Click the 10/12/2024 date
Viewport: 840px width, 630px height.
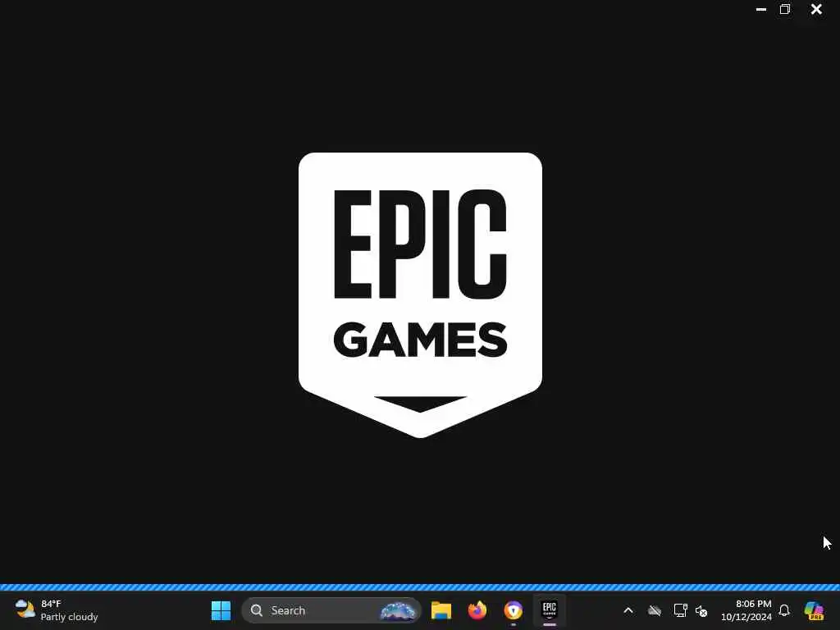tap(746, 617)
